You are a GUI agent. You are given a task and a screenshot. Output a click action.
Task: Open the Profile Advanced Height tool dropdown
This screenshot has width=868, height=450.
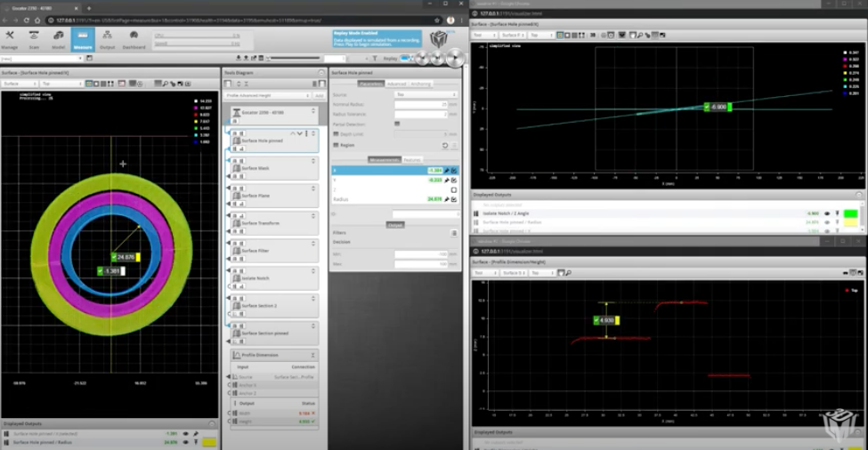pos(267,94)
